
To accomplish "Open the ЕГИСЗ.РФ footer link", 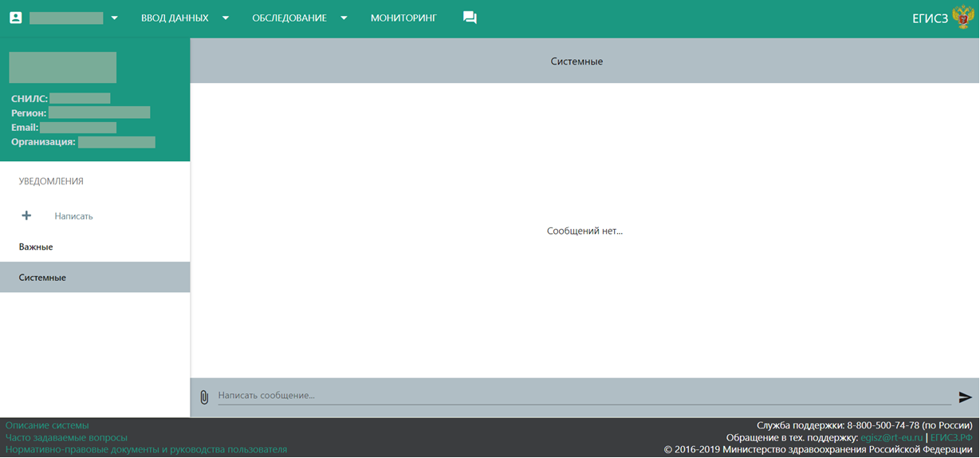I will click(951, 437).
